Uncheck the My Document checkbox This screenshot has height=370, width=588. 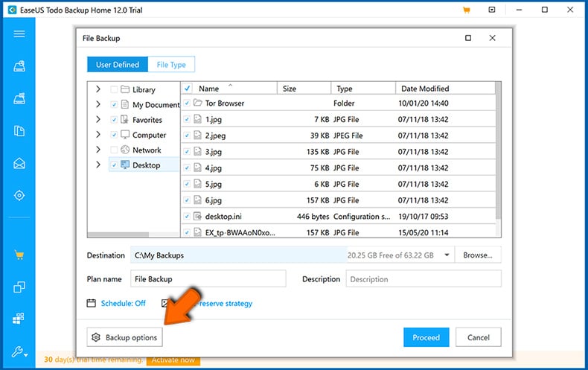[114, 104]
